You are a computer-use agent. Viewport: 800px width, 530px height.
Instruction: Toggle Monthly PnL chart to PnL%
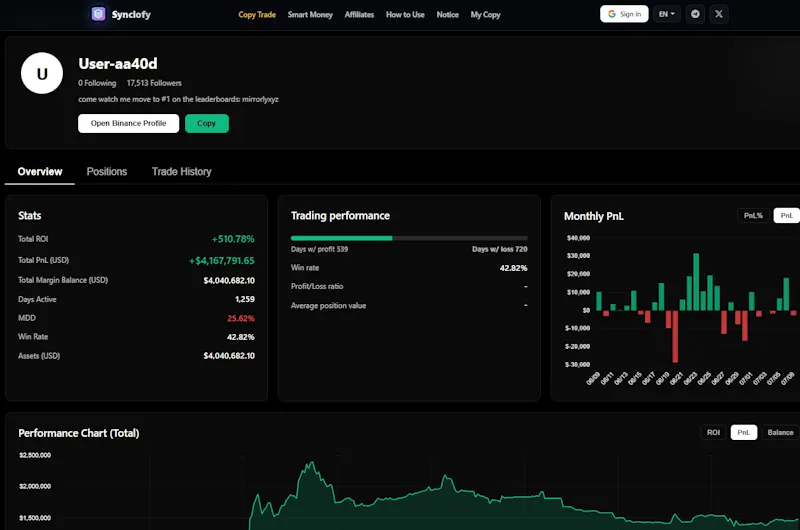click(x=753, y=216)
